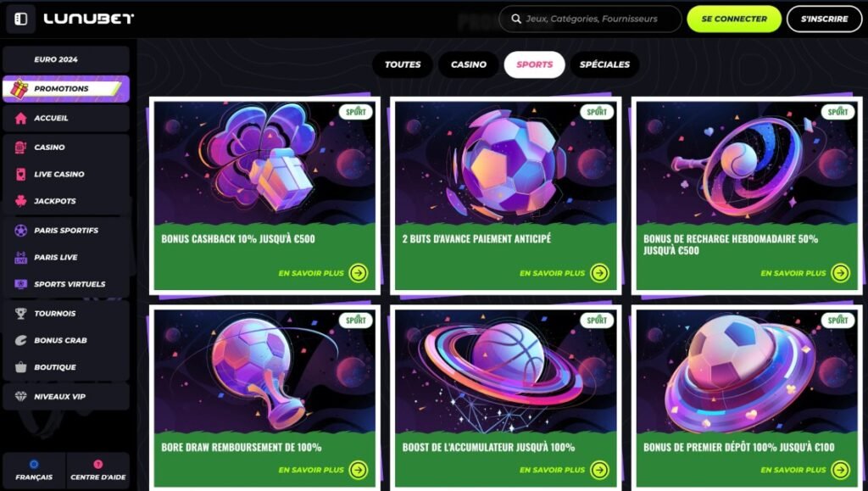This screenshot has width=868, height=491.
Task: Click arrow icon on accumulator boost card
Action: point(599,470)
